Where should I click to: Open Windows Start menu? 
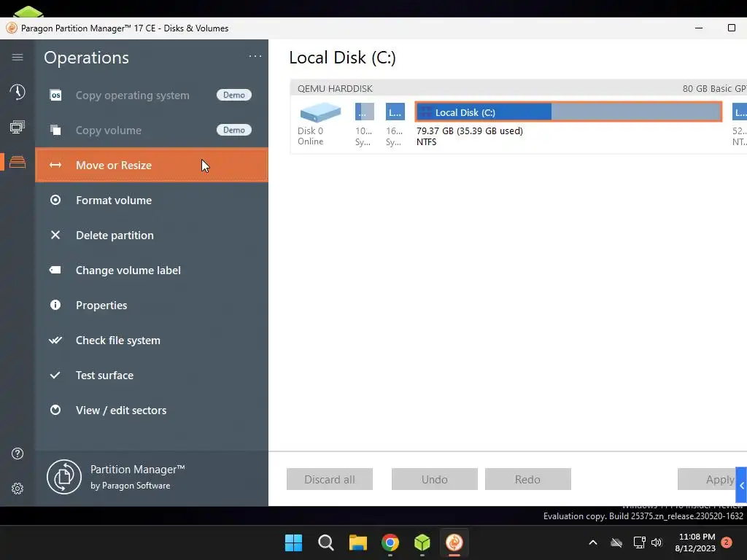293,542
